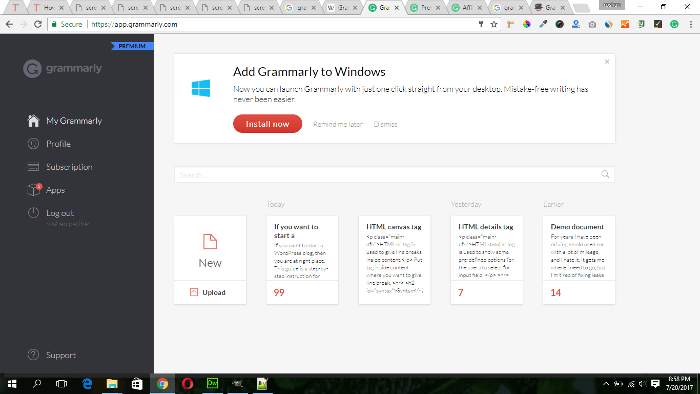This screenshot has width=700, height=394.
Task: Click the 14 issues count
Action: click(x=555, y=293)
